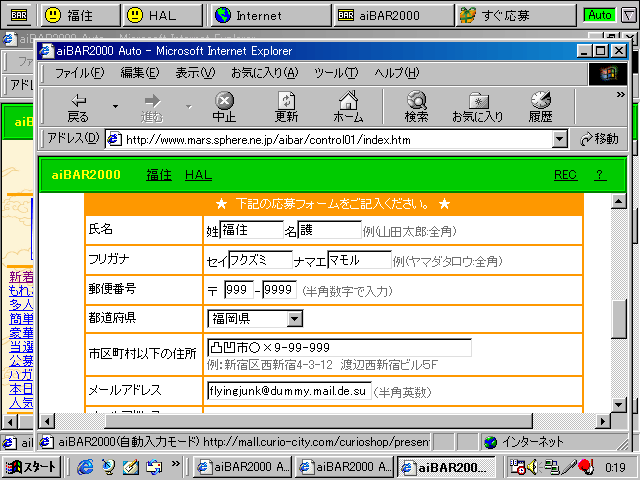This screenshot has width=640, height=480.
Task: Click the BAR icon at top-left launcher bar
Action: pos(19,16)
